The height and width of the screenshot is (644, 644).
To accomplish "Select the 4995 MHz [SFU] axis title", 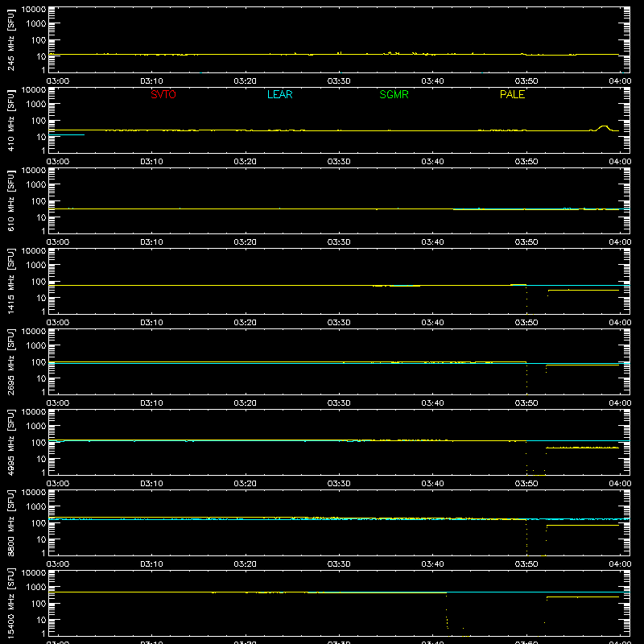I will pos(10,442).
